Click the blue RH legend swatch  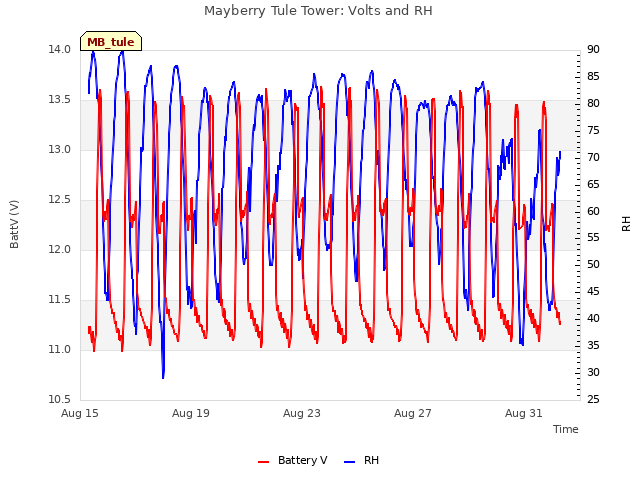click(x=350, y=462)
